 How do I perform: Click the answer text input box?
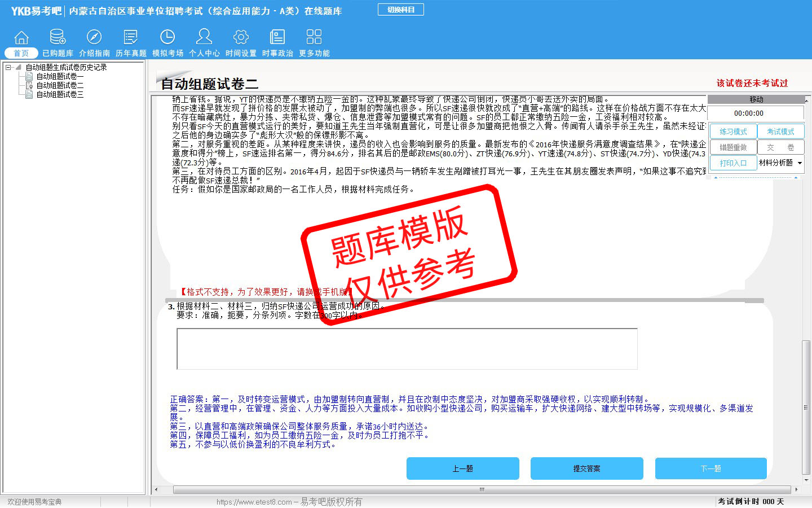[407, 349]
